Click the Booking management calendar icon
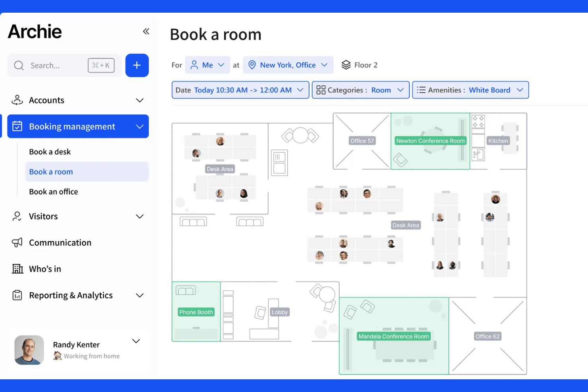The width and height of the screenshot is (588, 392). pyautogui.click(x=17, y=126)
